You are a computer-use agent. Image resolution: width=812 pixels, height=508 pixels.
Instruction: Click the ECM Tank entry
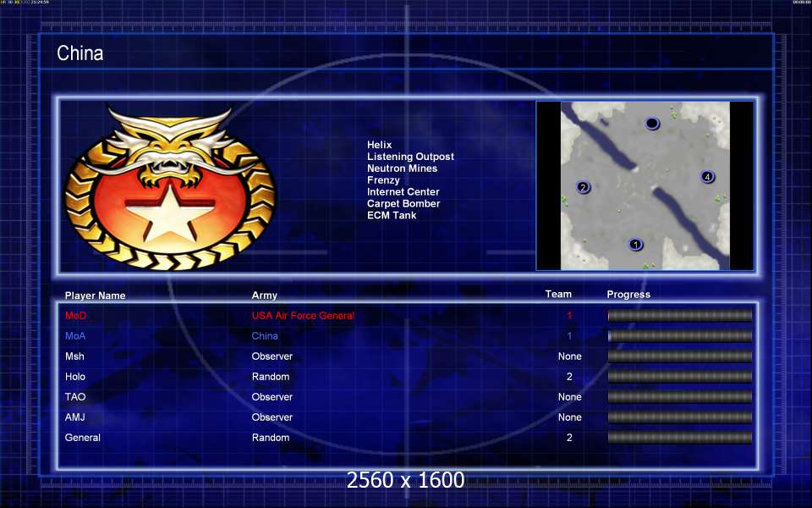point(392,215)
